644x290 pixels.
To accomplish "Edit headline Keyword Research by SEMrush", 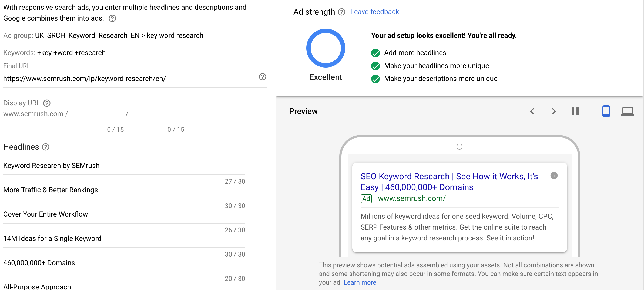I will (124, 166).
